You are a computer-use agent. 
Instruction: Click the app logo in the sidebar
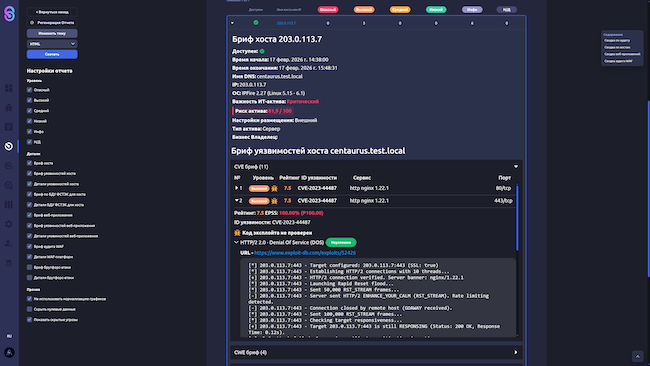click(x=9, y=13)
